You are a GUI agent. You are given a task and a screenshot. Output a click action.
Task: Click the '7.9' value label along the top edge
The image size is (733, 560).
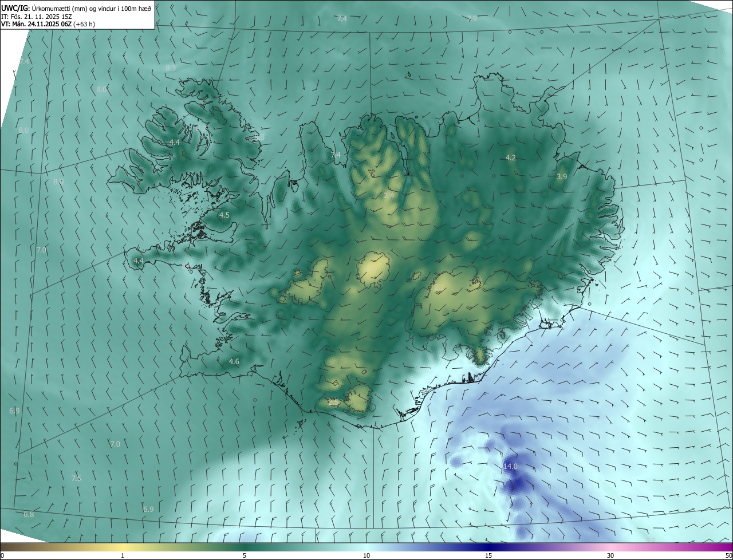[x=472, y=19]
